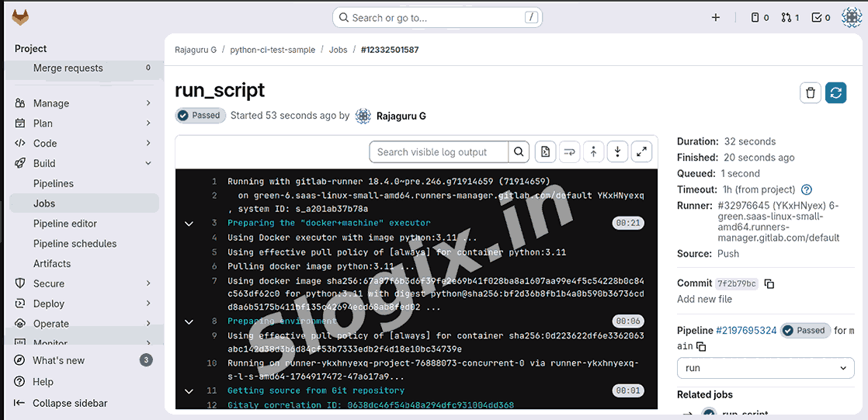Image resolution: width=868 pixels, height=420 pixels.
Task: Click the Search visible log output field
Action: (439, 152)
